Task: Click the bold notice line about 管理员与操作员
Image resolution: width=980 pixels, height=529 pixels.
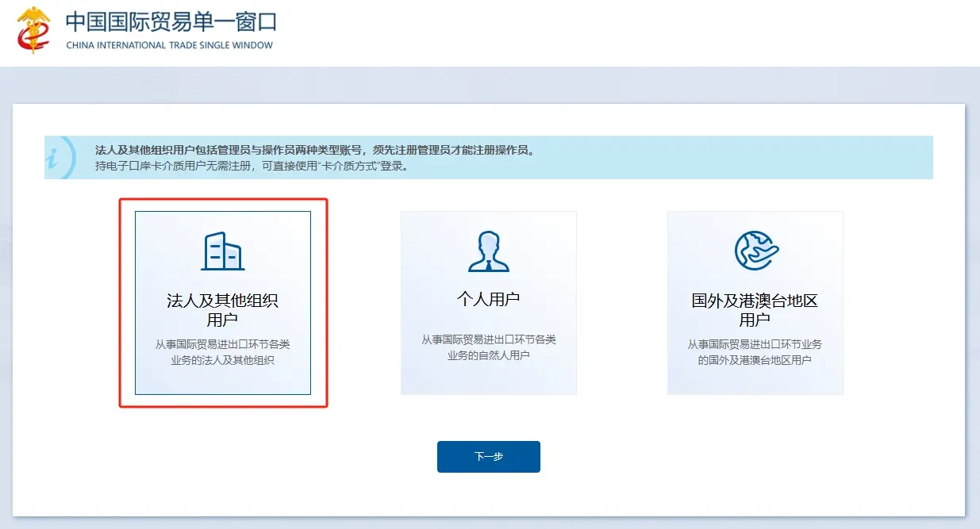Action: coord(315,150)
